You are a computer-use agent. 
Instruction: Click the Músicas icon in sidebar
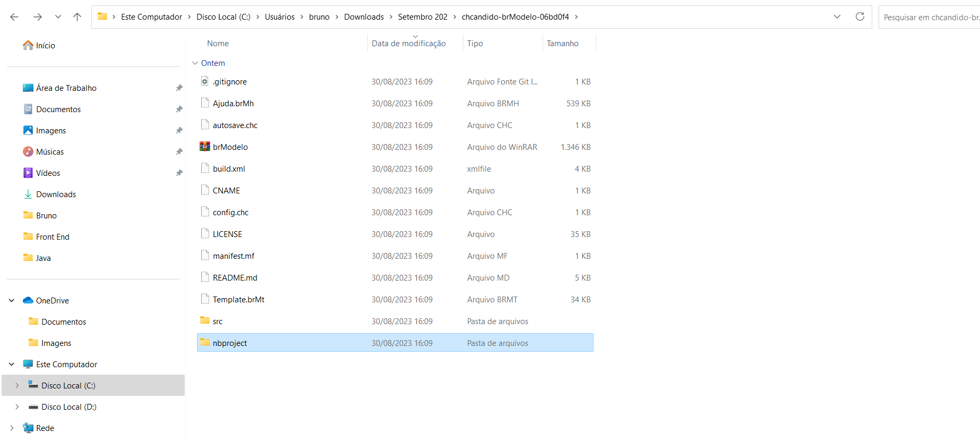pyautogui.click(x=28, y=151)
